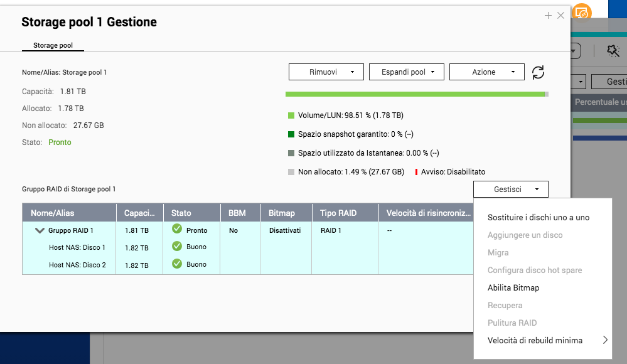Select Sostituire i dischi uno a uno
Screen dimensions: 627x364
click(539, 217)
